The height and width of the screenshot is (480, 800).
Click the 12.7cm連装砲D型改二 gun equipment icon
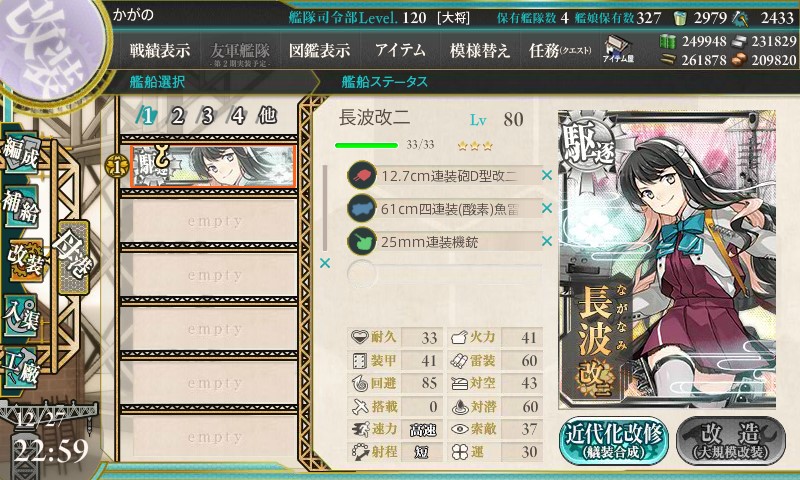point(362,175)
